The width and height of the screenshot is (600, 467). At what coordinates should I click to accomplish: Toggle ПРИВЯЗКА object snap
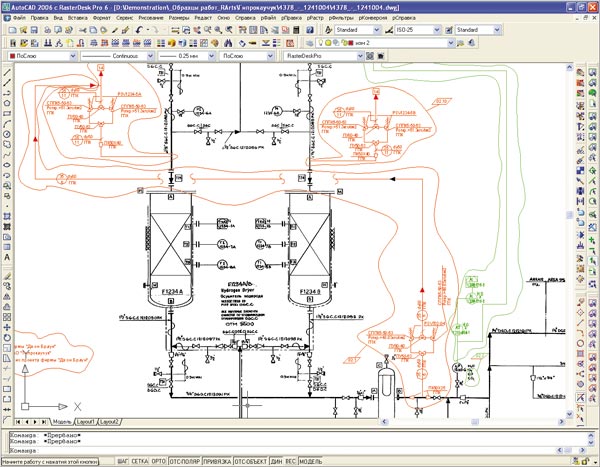click(x=215, y=461)
